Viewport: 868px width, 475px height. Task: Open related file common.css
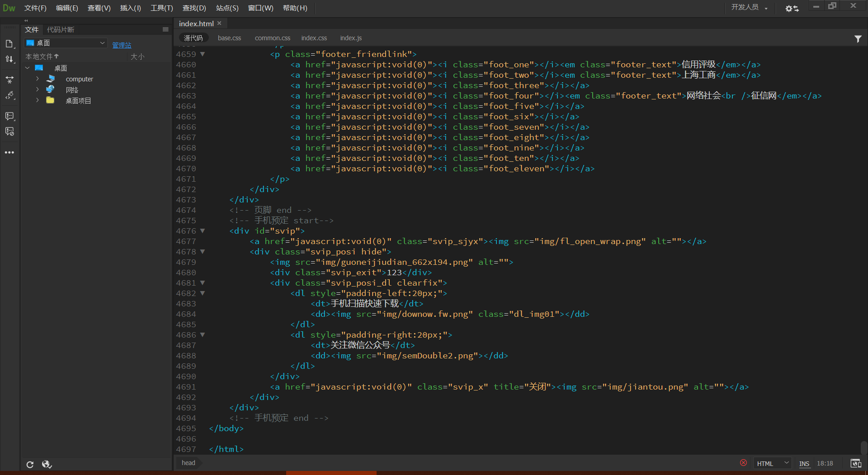pos(272,38)
